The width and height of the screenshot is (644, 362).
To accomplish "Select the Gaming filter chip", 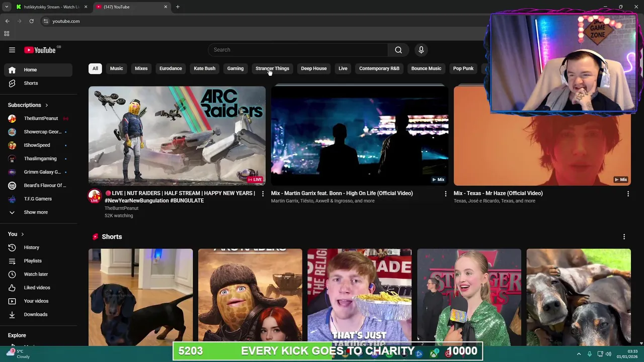I will tap(235, 68).
